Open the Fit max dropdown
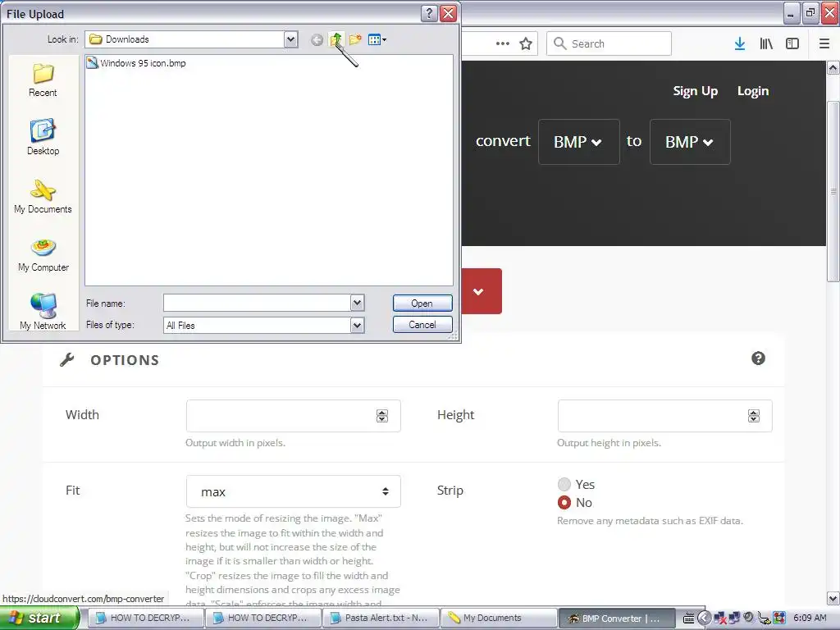 tap(293, 491)
